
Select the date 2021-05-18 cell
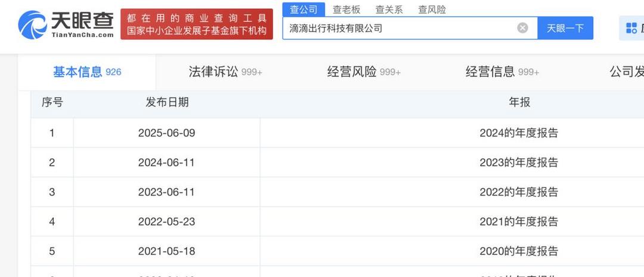(x=166, y=251)
